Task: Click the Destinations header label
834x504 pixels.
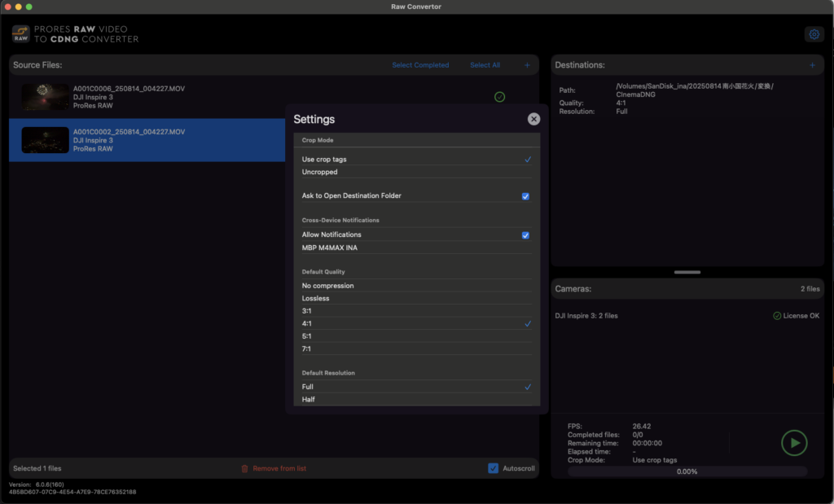Action: (580, 65)
